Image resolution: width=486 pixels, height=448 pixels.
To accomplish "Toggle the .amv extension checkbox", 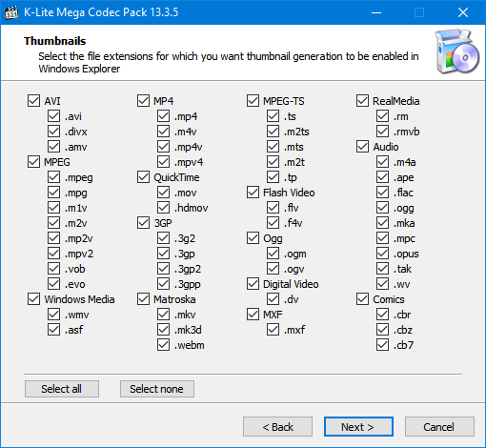I will tap(53, 147).
